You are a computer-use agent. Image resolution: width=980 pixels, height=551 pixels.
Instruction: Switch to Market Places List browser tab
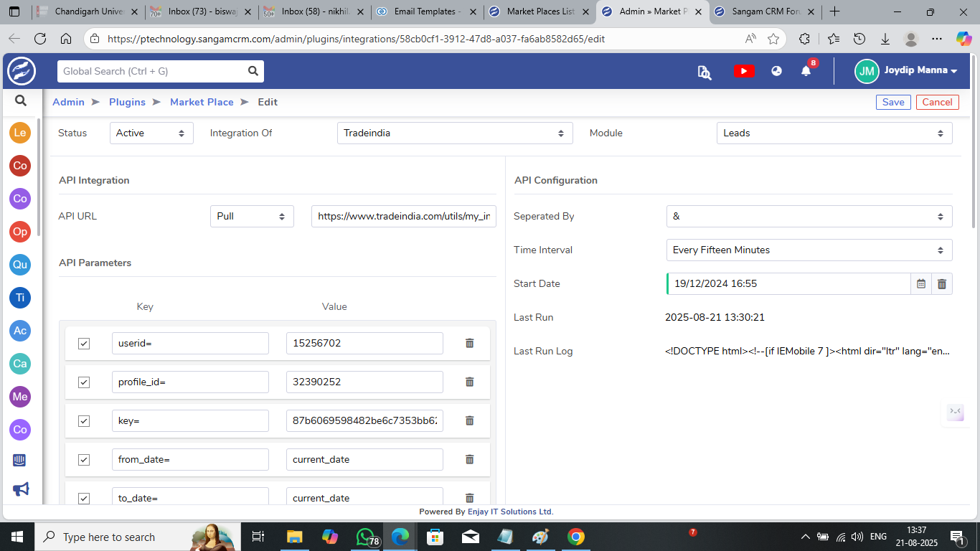(x=540, y=11)
